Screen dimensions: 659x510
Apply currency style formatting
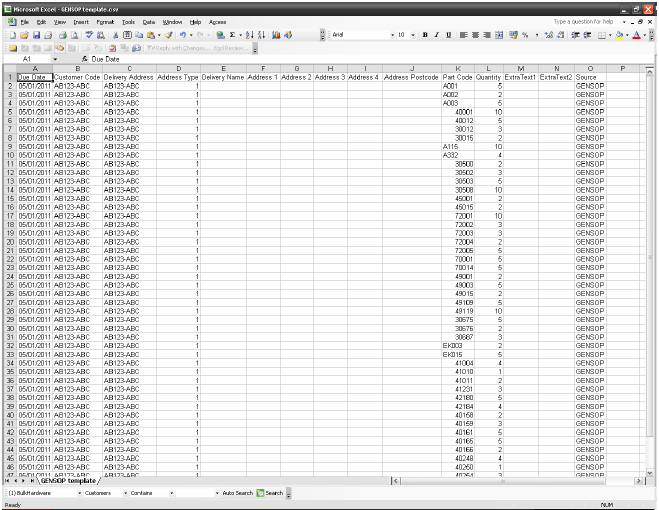513,35
